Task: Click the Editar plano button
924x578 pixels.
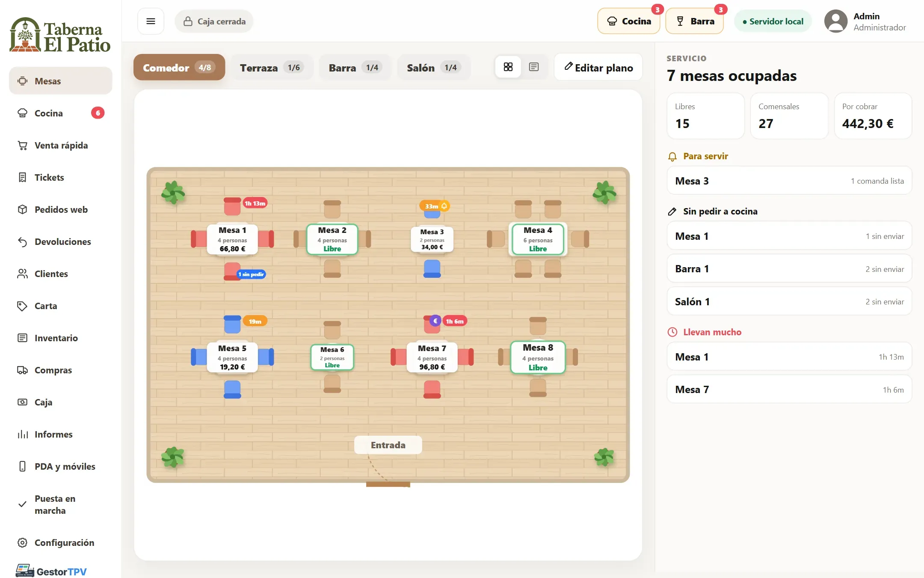Action: 598,67
